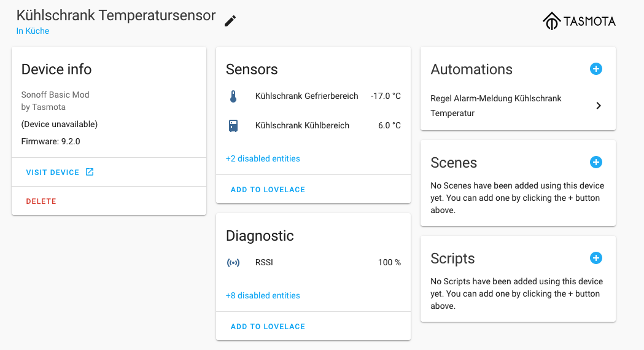This screenshot has height=350, width=644.
Task: Click the 'Scripts' card heading
Action: [x=452, y=259]
